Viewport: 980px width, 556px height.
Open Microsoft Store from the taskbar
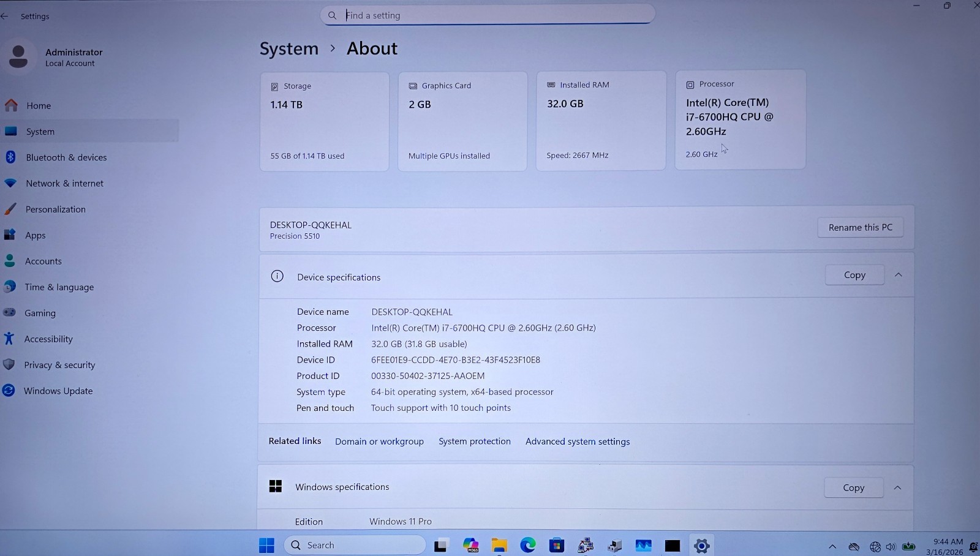pos(557,545)
